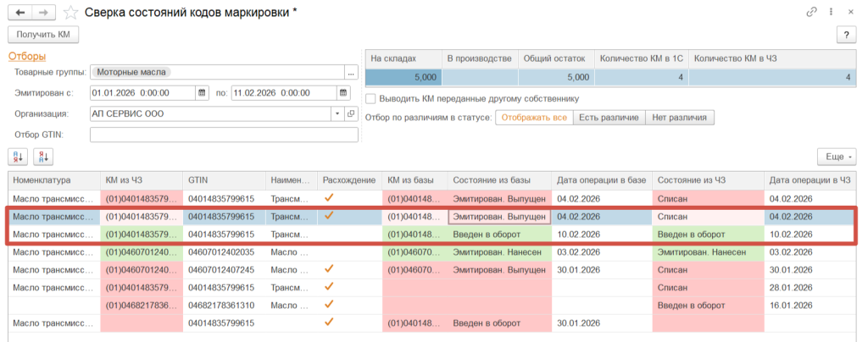Open Товарные группы selection with ellipsis button
The height and width of the screenshot is (342, 868).
[351, 72]
